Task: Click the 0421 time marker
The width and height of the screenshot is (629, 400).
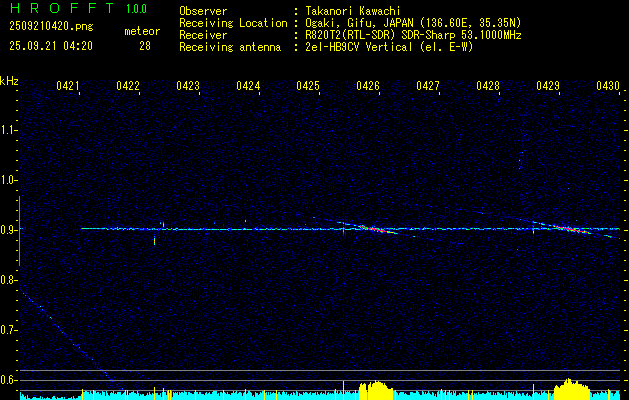Action: pos(68,87)
